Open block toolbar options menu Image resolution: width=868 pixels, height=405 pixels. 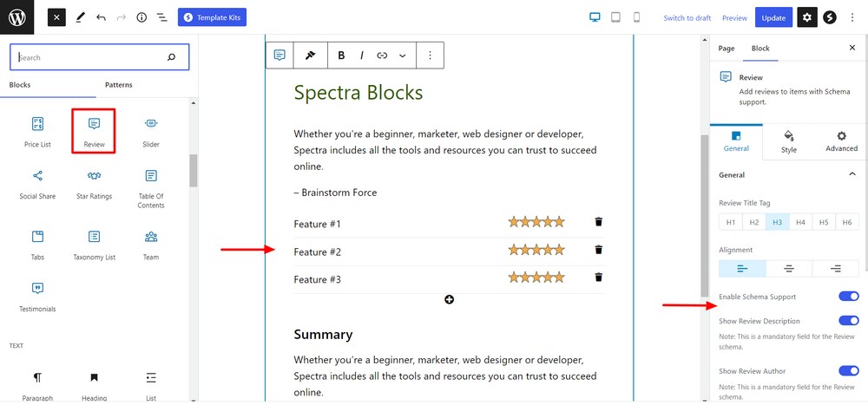(431, 56)
